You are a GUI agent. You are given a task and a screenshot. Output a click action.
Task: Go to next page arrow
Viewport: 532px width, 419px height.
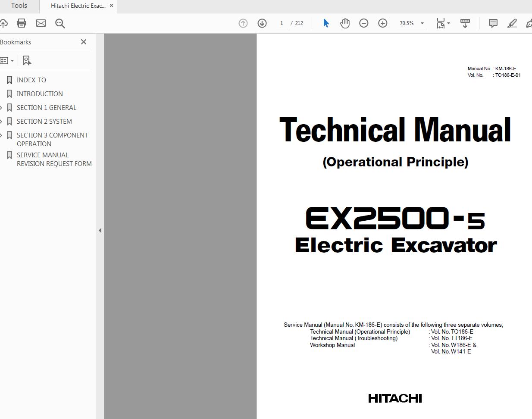pos(262,23)
